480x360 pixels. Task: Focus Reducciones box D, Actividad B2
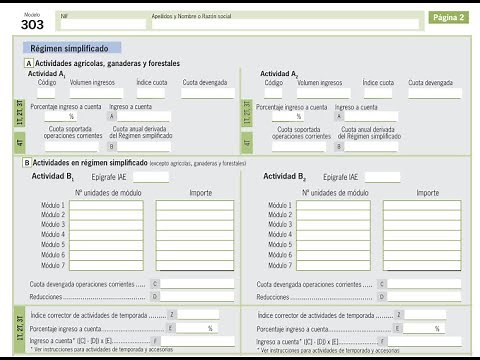(424, 296)
